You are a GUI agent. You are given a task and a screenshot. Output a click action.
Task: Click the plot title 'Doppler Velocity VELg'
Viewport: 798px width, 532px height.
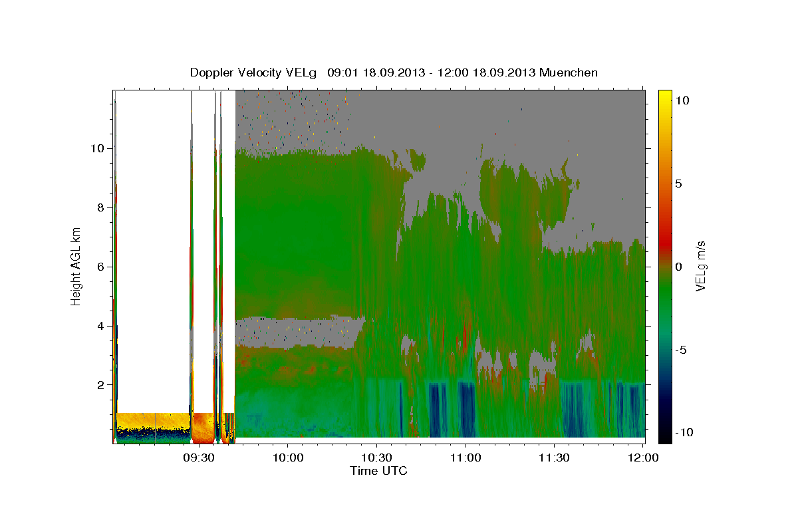(x=253, y=72)
